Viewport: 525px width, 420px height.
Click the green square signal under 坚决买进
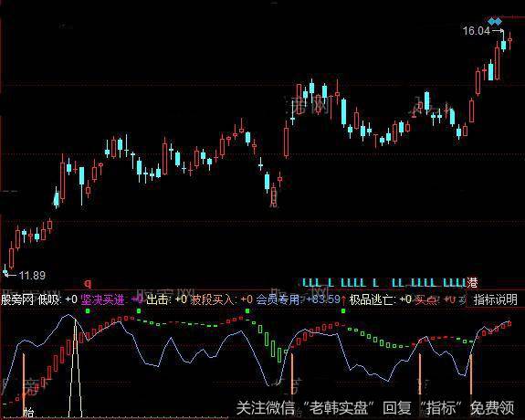point(88,311)
